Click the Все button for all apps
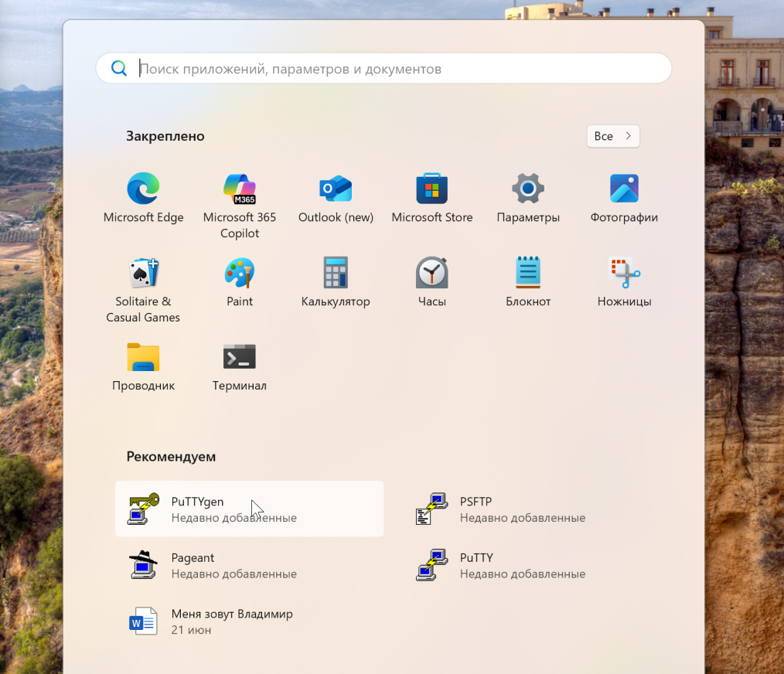This screenshot has height=674, width=784. 613,136
